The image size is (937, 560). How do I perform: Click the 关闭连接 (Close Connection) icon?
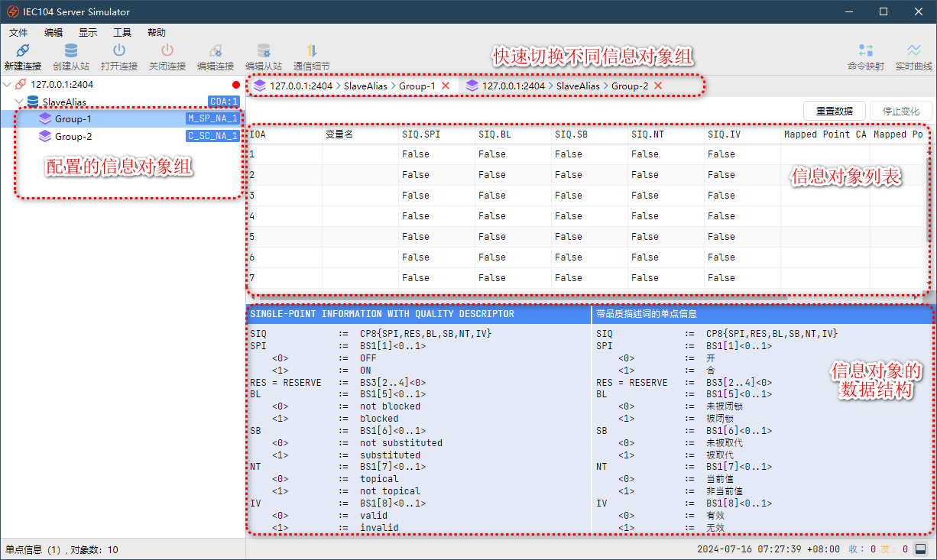point(166,53)
